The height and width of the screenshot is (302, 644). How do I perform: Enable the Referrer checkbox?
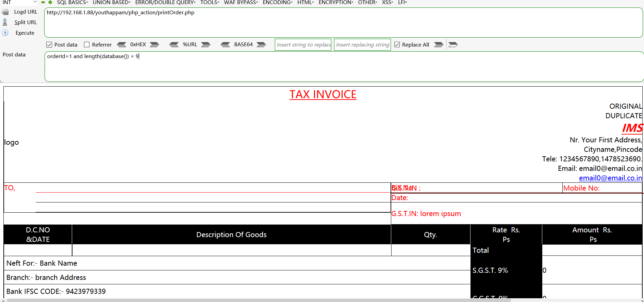[x=87, y=45]
